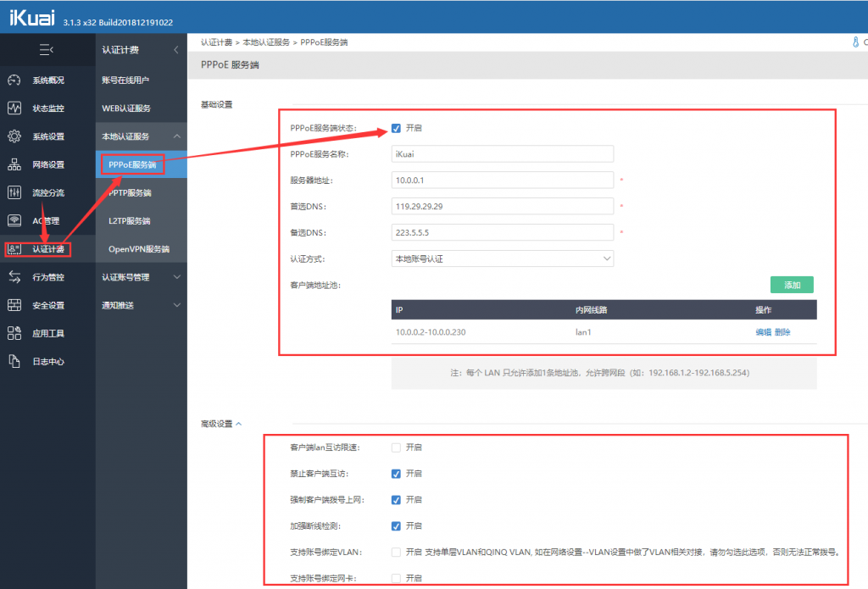This screenshot has height=589, width=868.
Task: Open the 安全设置 firewall icon
Action: pyautogui.click(x=14, y=305)
